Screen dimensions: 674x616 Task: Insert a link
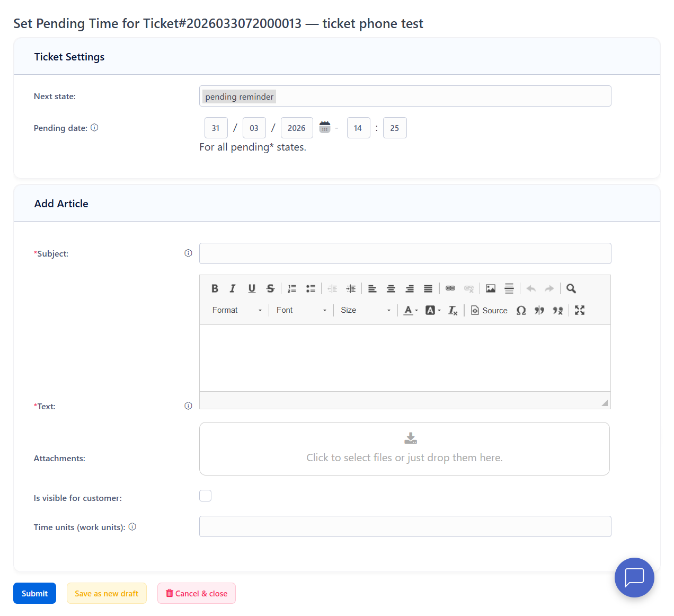450,288
